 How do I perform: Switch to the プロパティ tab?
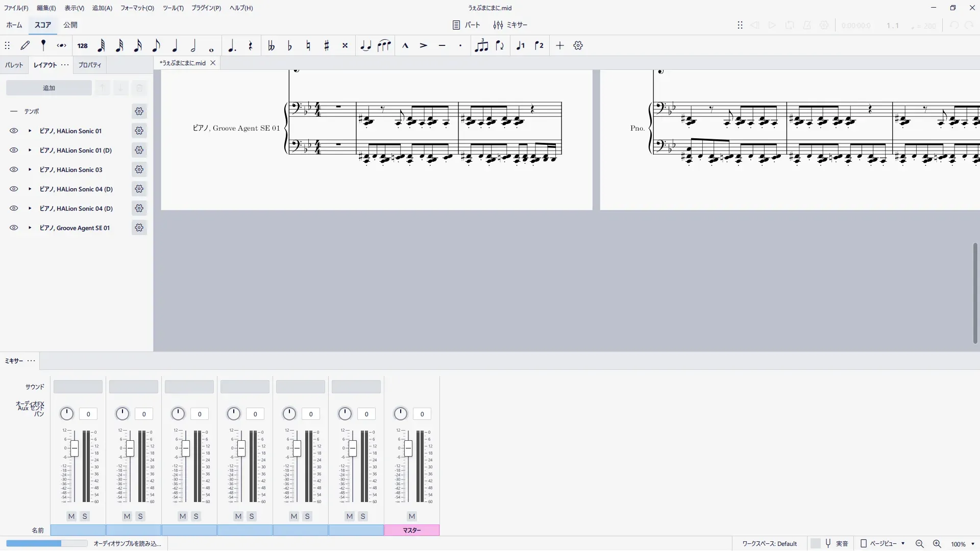pos(90,65)
